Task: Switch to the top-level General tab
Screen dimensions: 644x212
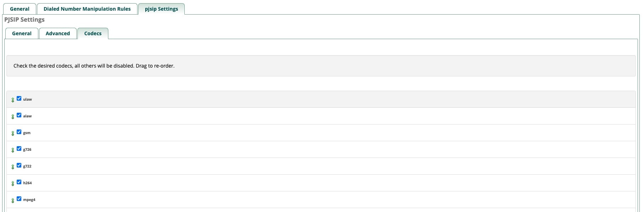Action: 20,9
